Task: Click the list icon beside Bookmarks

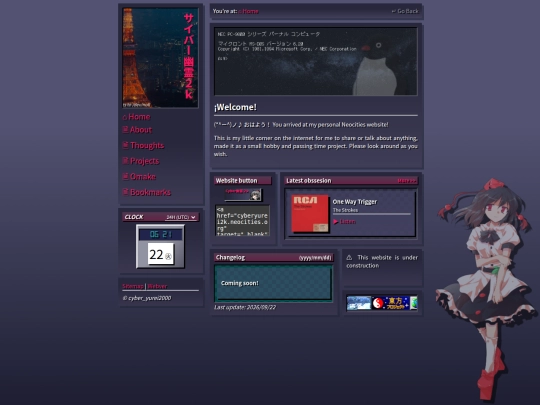Action: [126, 192]
